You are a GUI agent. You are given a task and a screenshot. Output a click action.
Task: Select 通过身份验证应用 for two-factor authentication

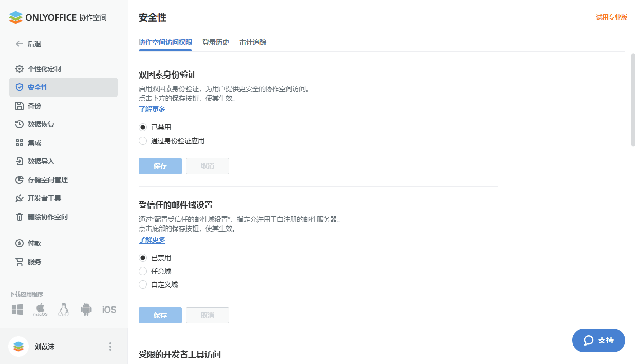coord(143,140)
